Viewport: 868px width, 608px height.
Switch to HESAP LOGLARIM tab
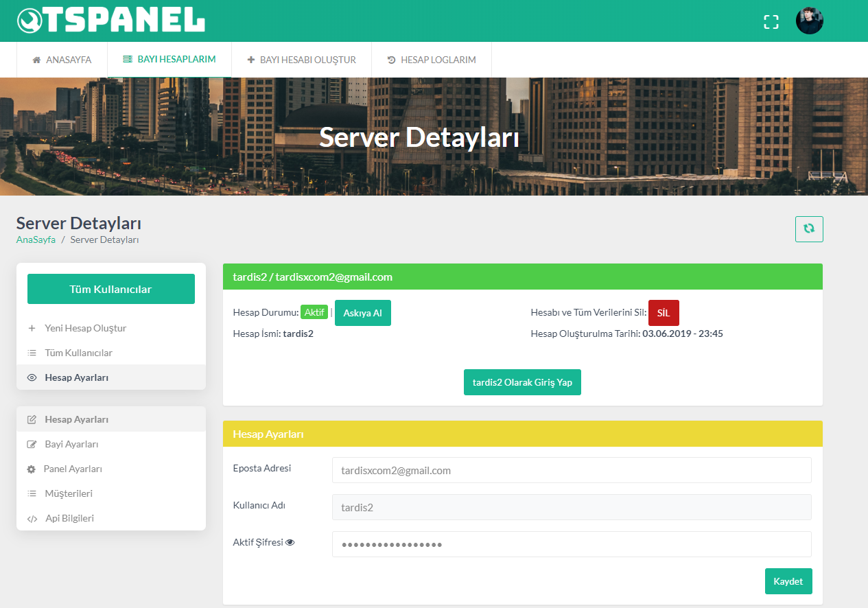[432, 60]
